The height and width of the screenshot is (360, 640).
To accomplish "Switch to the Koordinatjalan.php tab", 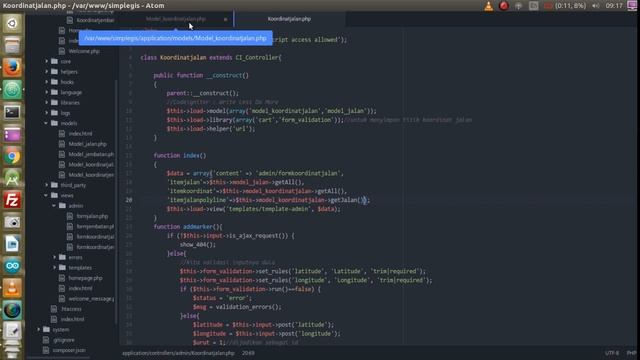I will point(289,19).
